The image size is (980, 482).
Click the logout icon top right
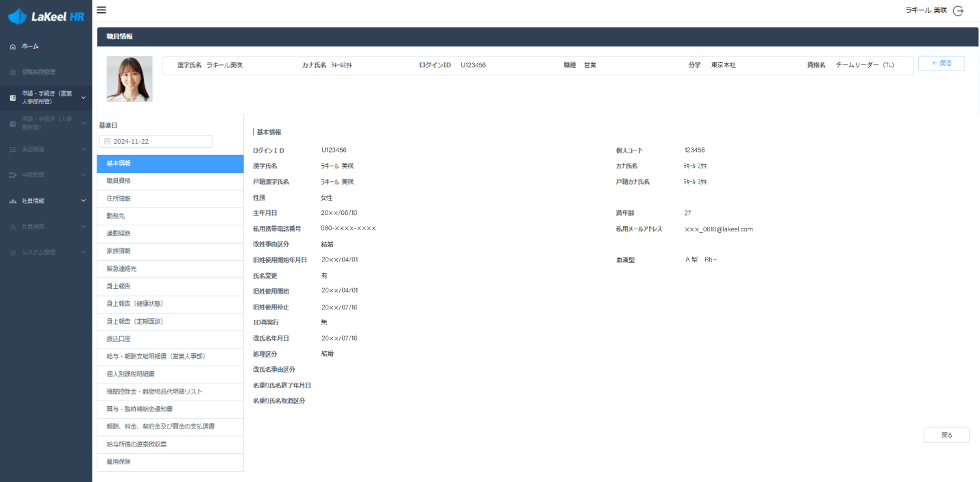[958, 10]
